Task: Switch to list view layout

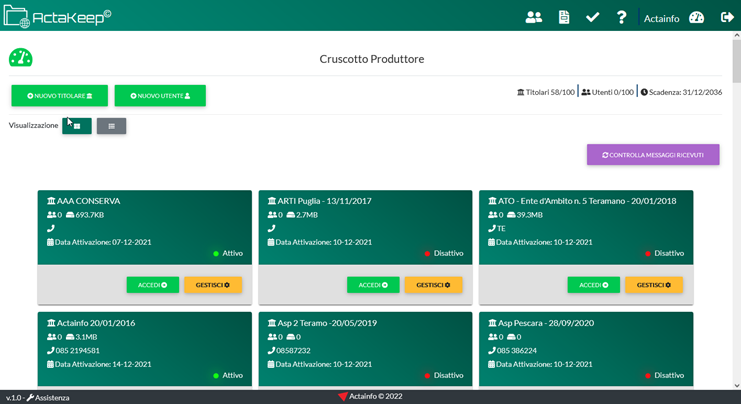Action: tap(111, 126)
